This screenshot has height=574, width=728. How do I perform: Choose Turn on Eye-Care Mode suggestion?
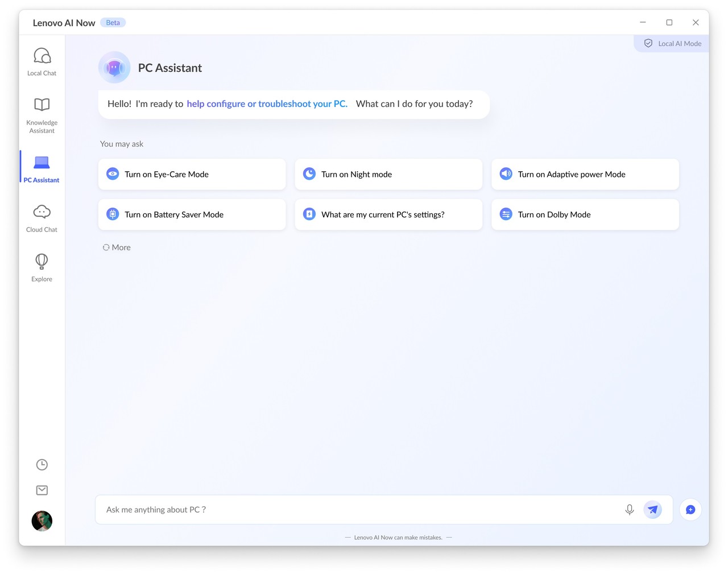[x=192, y=175]
